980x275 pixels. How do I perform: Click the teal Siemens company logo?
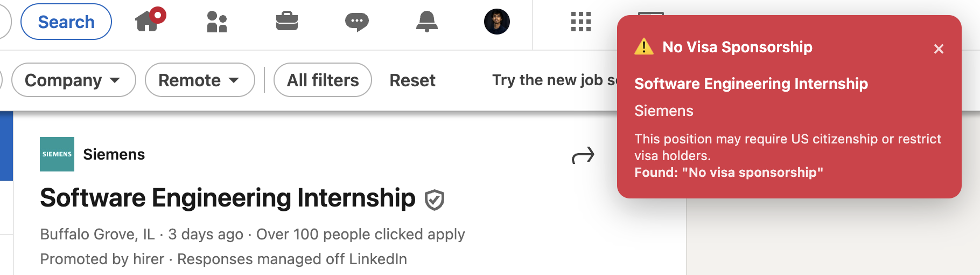click(57, 154)
